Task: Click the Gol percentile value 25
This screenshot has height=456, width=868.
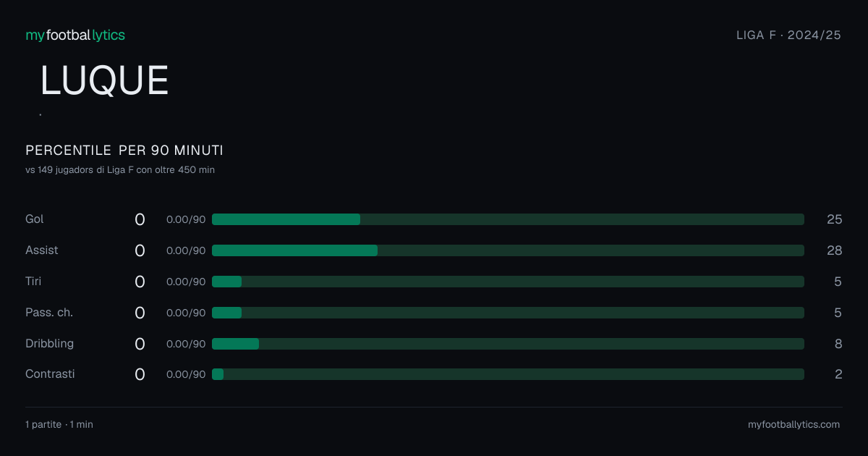Action: [x=835, y=219]
